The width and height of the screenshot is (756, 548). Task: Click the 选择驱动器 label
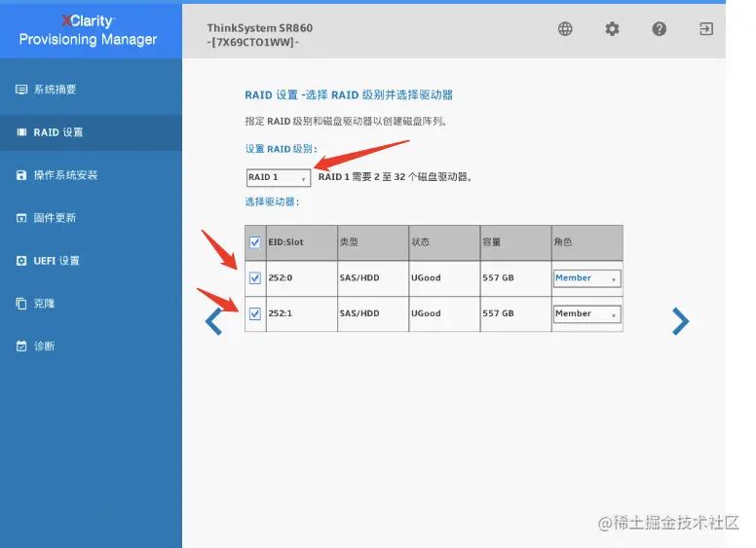coord(273,202)
